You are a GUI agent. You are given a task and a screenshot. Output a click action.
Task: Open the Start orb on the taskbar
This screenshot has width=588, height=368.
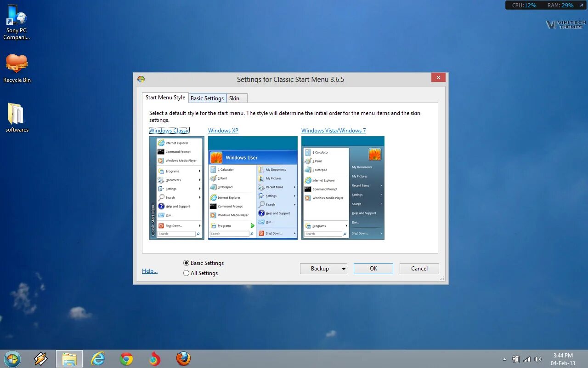click(x=12, y=359)
